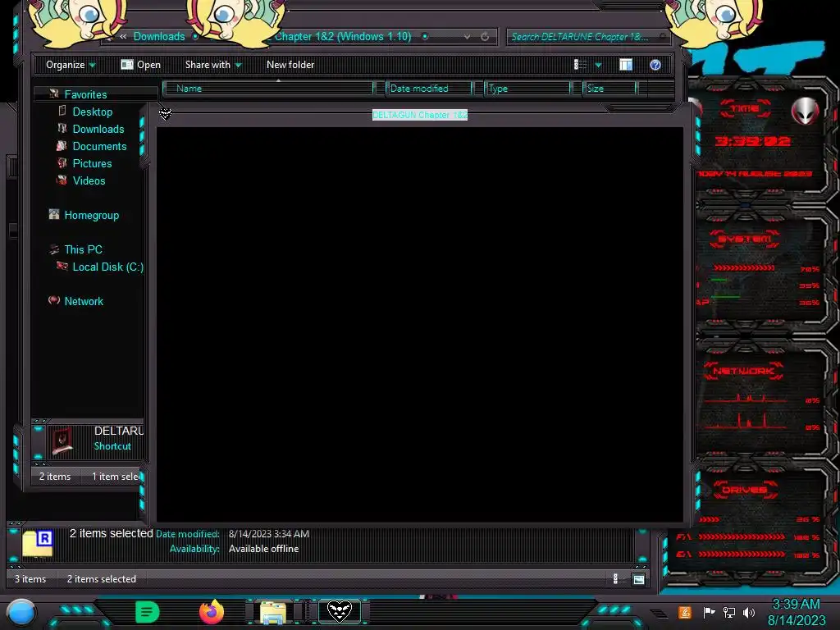The image size is (840, 630).
Task: Open Action Center flag tray icon
Action: point(709,612)
